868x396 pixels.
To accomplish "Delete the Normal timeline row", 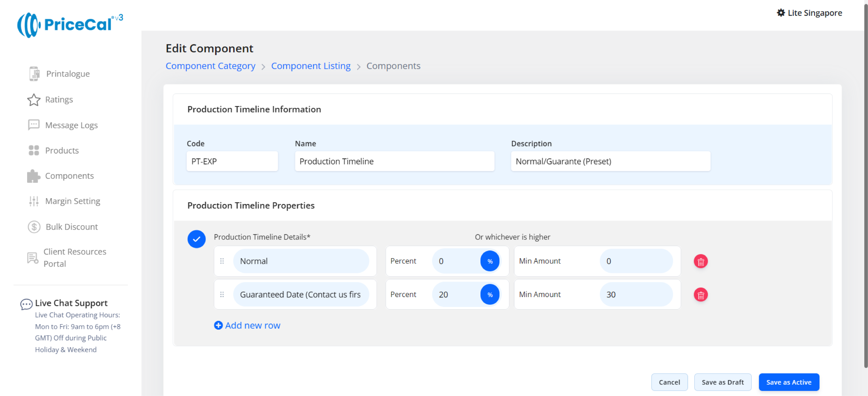I will coord(701,261).
